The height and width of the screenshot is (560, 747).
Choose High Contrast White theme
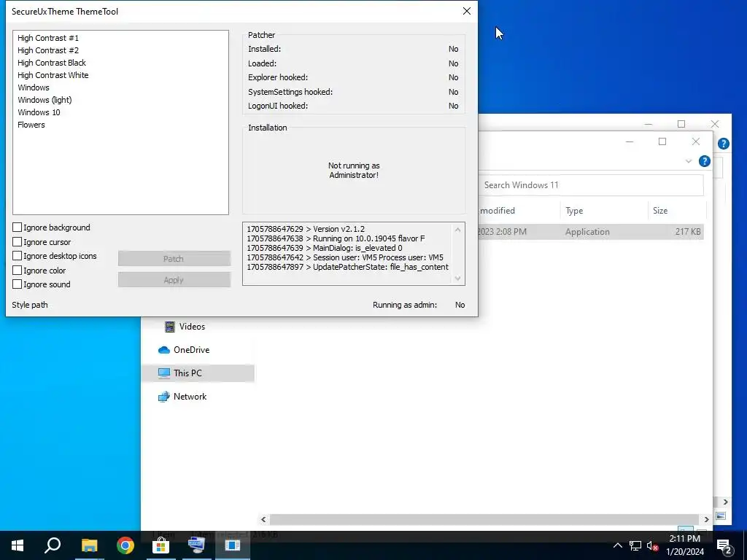click(x=53, y=75)
